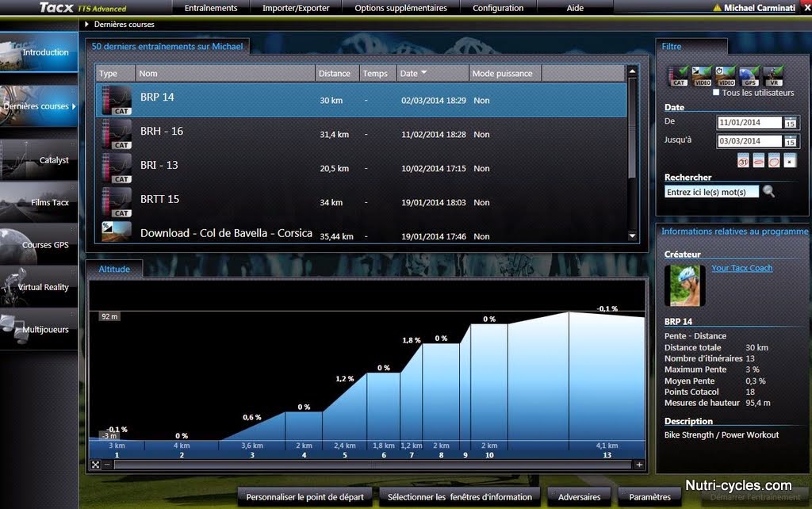This screenshot has width=812, height=509.
Task: Click the Michael Carminati user name
Action: tap(759, 8)
